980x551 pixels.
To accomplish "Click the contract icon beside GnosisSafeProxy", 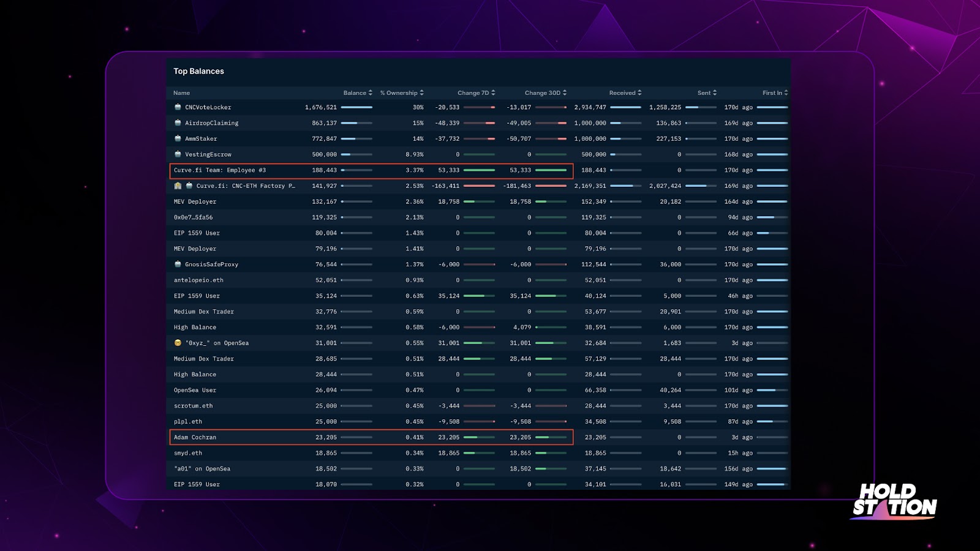I will click(178, 264).
